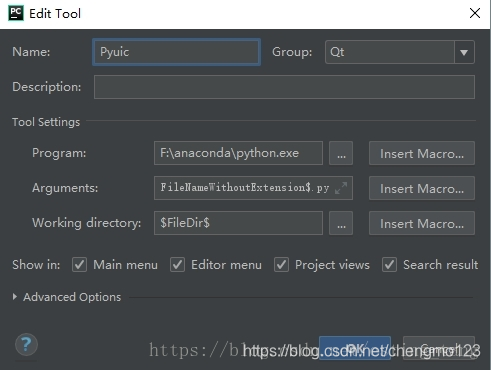This screenshot has width=491, height=370.
Task: Click into the empty Description field
Action: (x=284, y=87)
